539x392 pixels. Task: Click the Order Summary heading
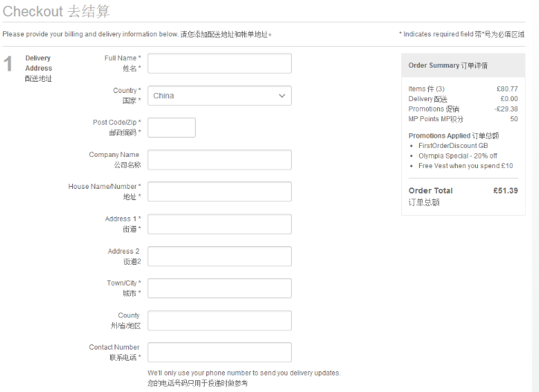tap(448, 65)
